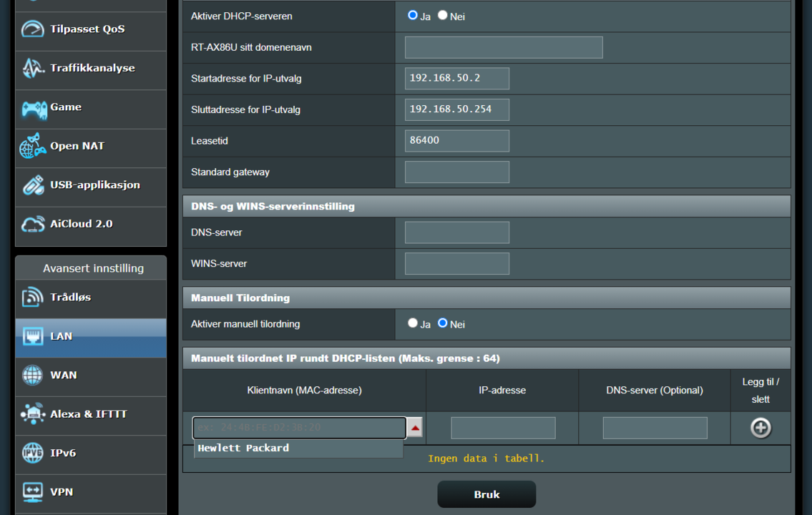Select Nei for Aktiver manuell tilordning
Image resolution: width=812 pixels, height=515 pixels.
point(442,323)
